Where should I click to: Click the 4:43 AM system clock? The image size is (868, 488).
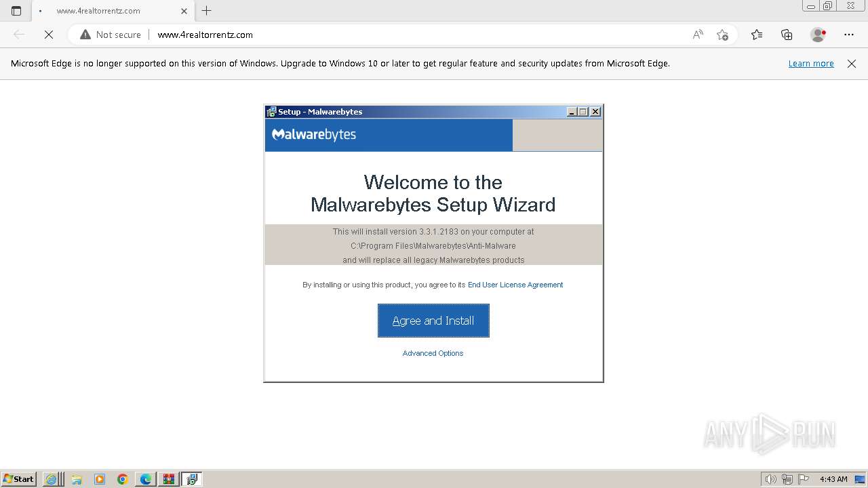coord(833,479)
